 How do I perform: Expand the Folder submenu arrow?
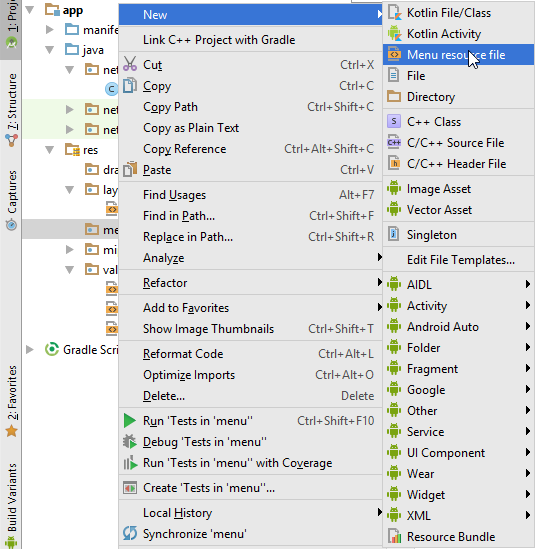tap(528, 347)
